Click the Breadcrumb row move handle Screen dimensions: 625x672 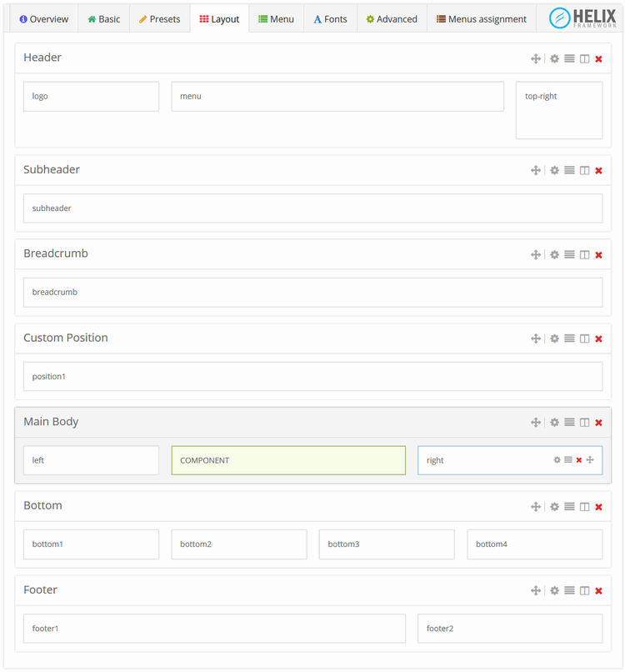click(536, 255)
